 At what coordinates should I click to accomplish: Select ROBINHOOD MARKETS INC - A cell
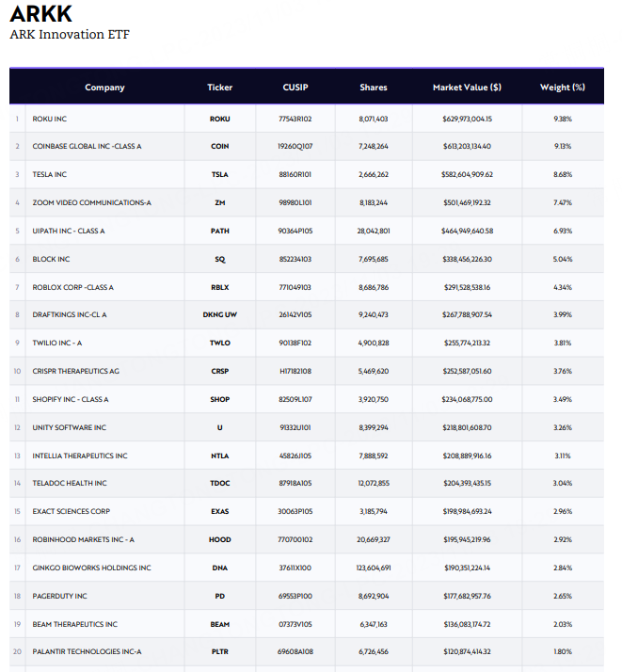[x=105, y=539]
